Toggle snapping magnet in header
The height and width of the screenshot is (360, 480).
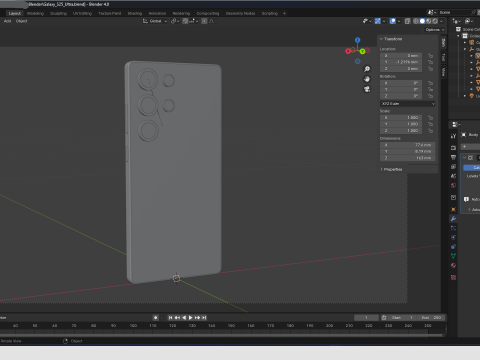185,21
